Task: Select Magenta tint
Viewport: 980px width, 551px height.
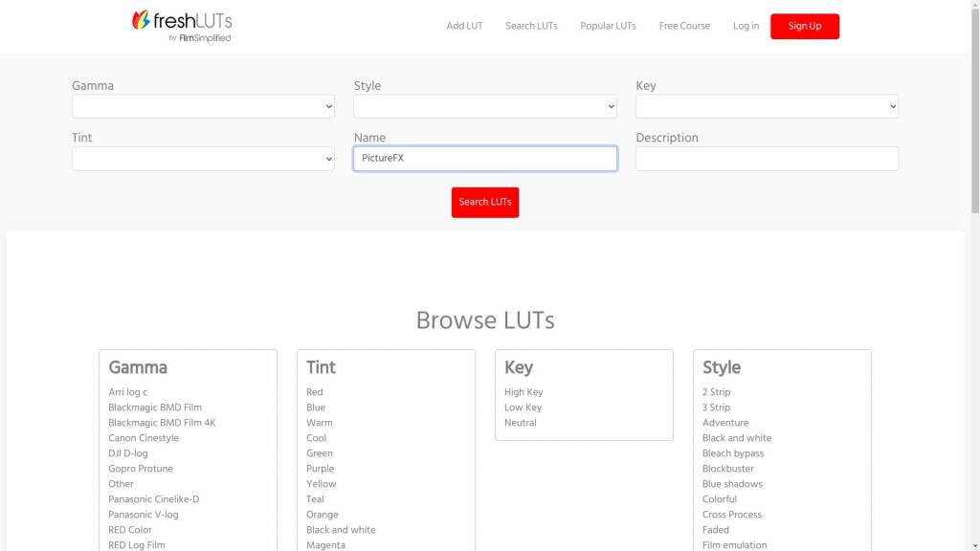Action: (x=325, y=544)
